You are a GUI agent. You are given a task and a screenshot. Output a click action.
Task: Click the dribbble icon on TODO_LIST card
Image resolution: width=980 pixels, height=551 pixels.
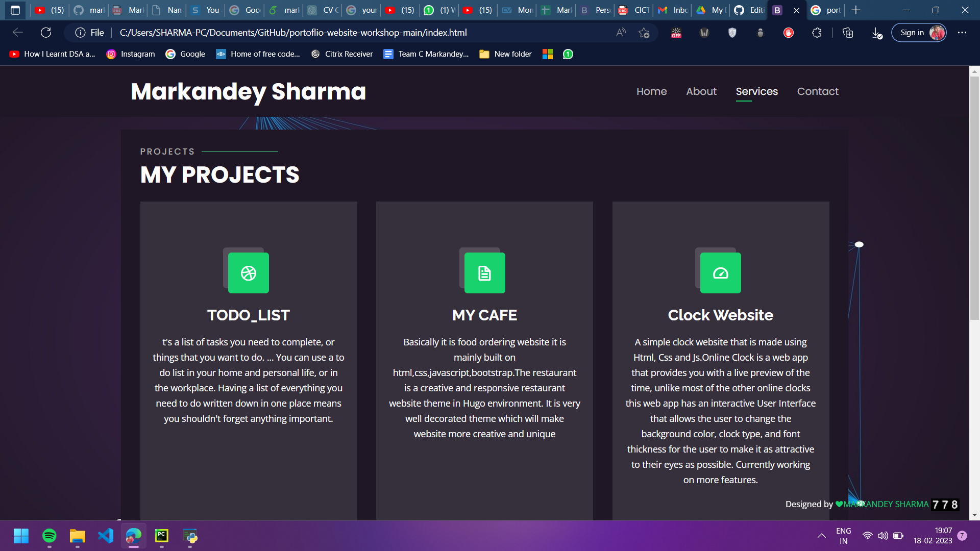[248, 273]
